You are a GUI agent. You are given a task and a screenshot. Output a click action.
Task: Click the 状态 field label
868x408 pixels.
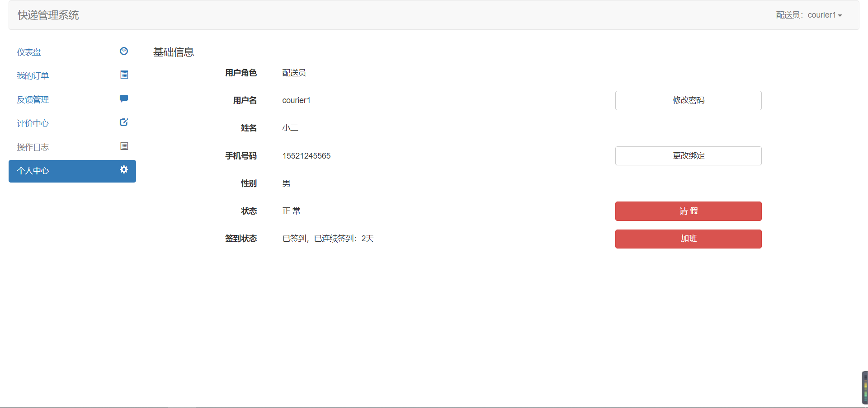(249, 211)
